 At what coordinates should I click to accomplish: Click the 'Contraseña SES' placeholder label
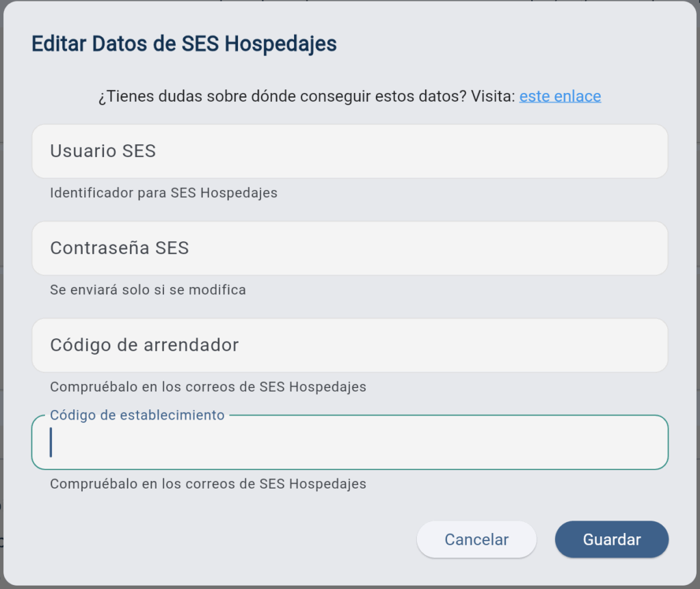[x=119, y=248]
